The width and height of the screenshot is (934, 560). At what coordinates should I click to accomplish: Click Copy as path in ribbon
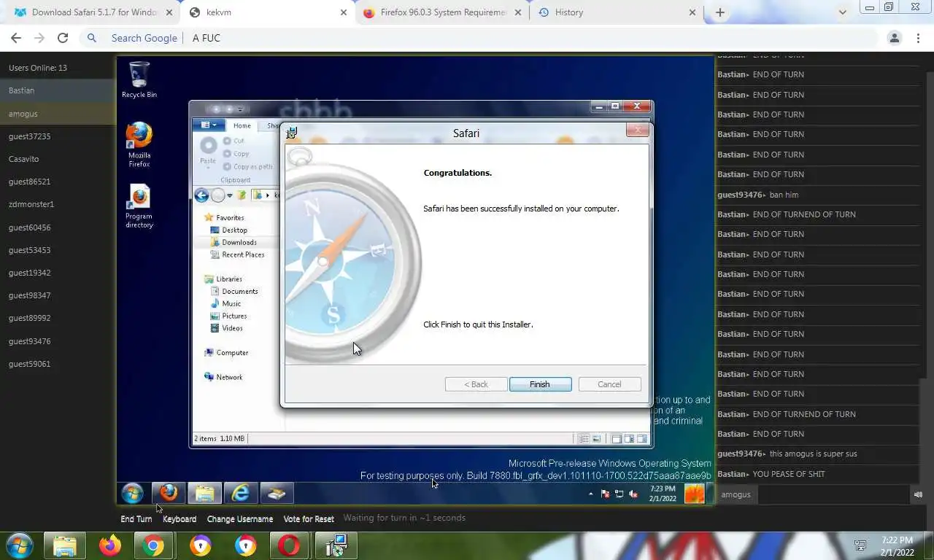point(247,167)
